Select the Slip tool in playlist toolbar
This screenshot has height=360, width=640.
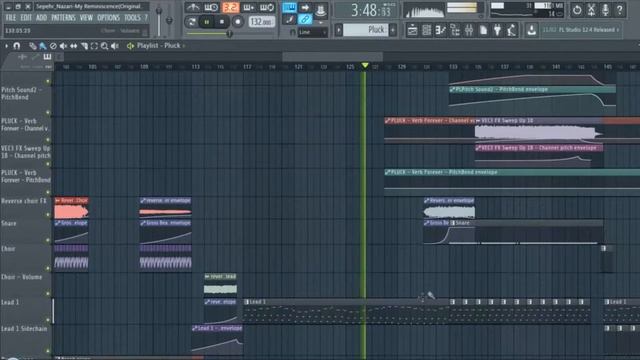click(73, 46)
